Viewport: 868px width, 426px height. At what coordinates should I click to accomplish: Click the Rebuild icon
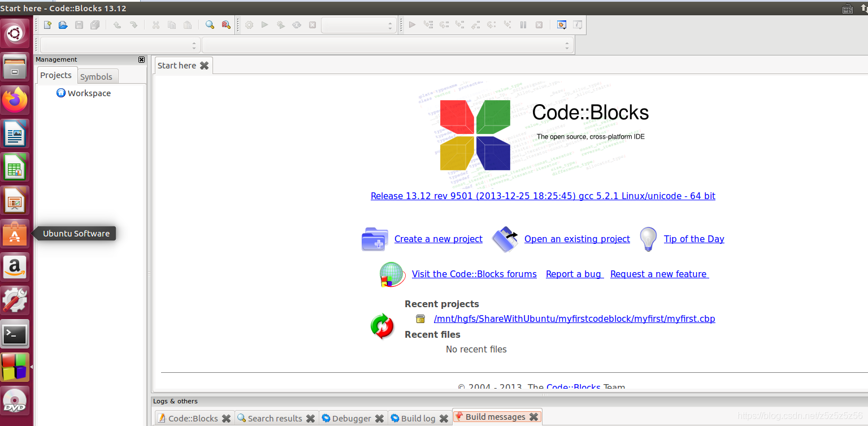296,25
